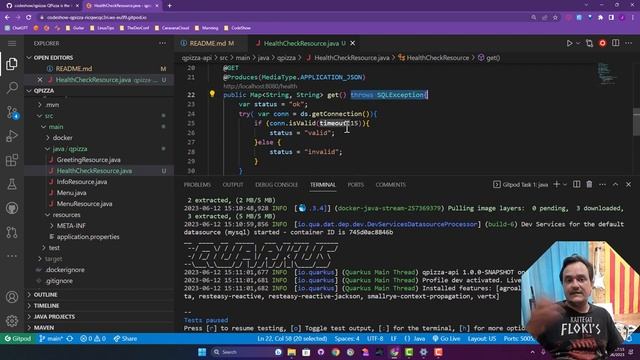Open the run button dropdown arrow

pos(578,43)
